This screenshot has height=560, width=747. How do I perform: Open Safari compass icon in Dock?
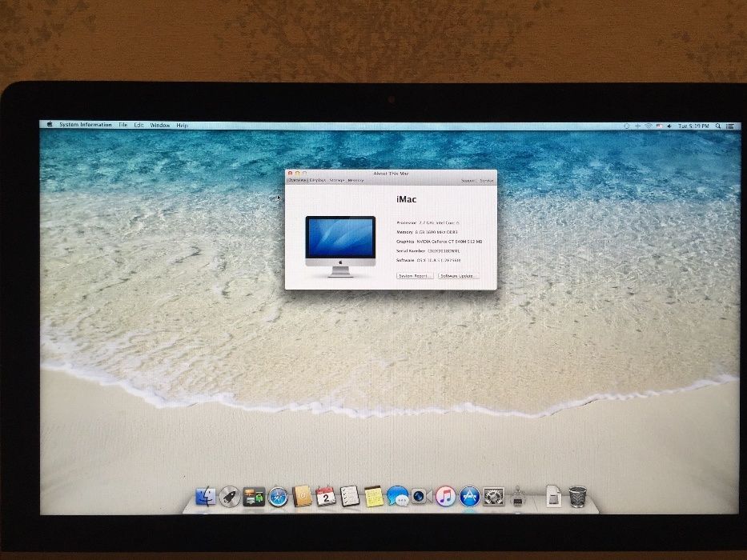tap(278, 497)
